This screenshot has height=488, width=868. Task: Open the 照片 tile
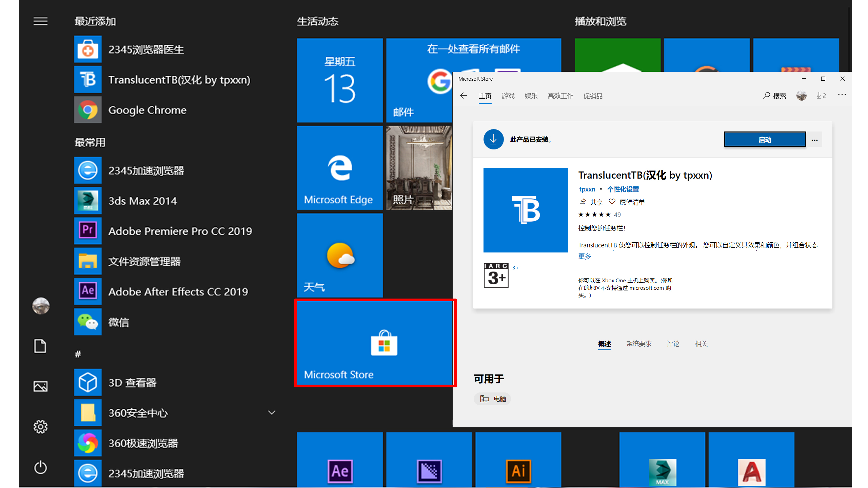coord(419,168)
